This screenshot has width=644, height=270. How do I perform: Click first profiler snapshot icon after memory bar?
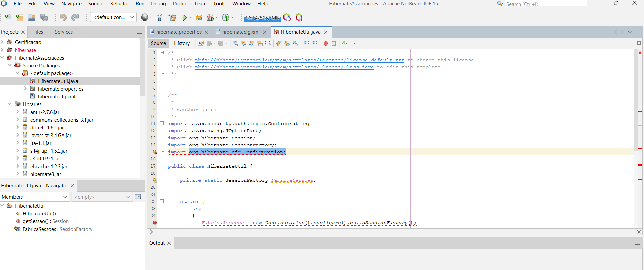click(287, 17)
